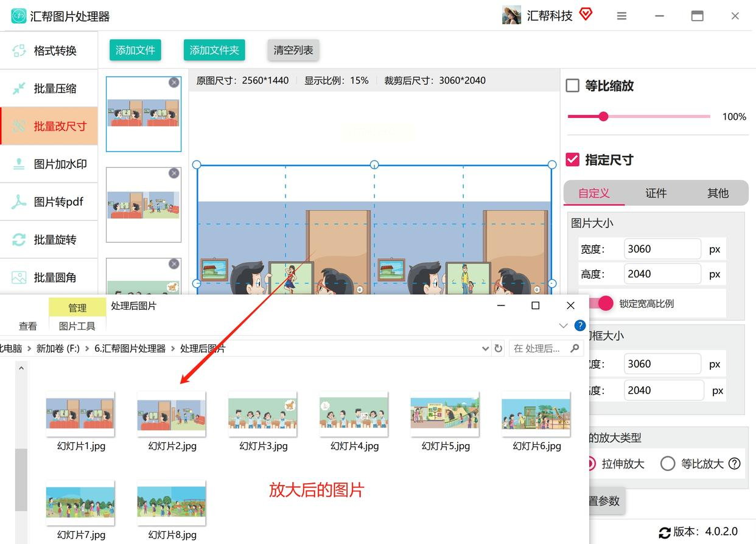Viewport: 756px width, 544px height.
Task: Expand the Explorer address history dropdown
Action: click(485, 349)
